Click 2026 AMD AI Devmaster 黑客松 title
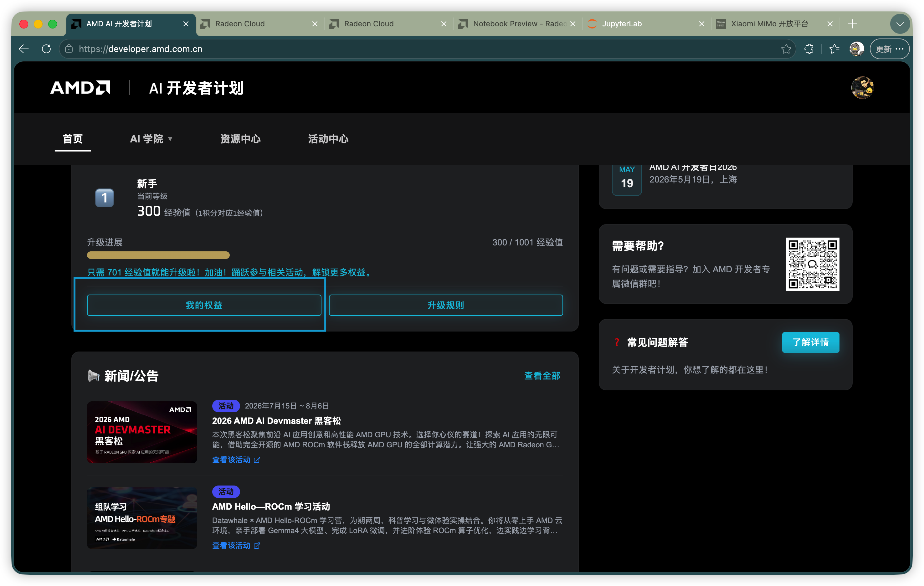This screenshot has height=586, width=924. 276,421
